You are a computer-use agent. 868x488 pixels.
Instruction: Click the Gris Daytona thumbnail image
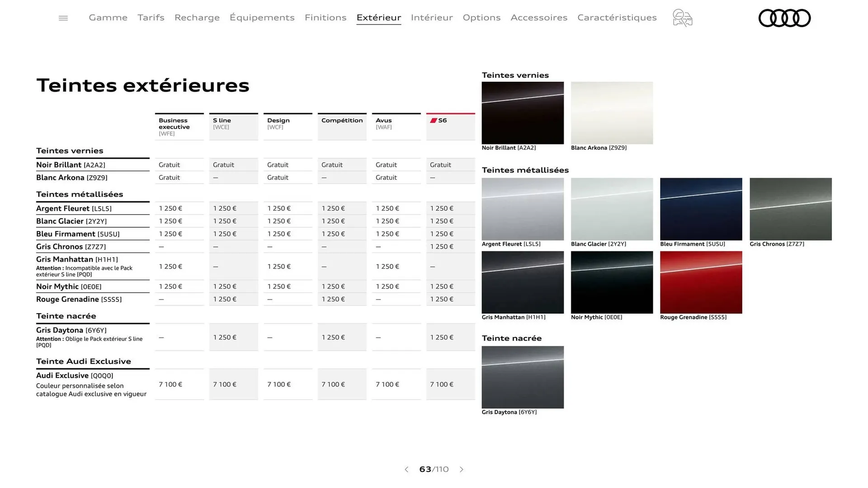[x=523, y=377]
